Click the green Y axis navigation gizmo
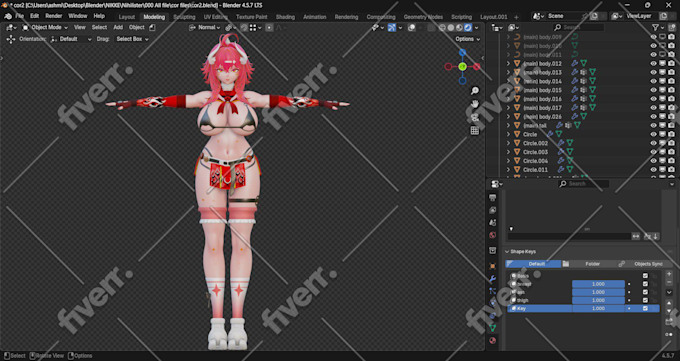This screenshot has height=361, width=680. (462, 66)
